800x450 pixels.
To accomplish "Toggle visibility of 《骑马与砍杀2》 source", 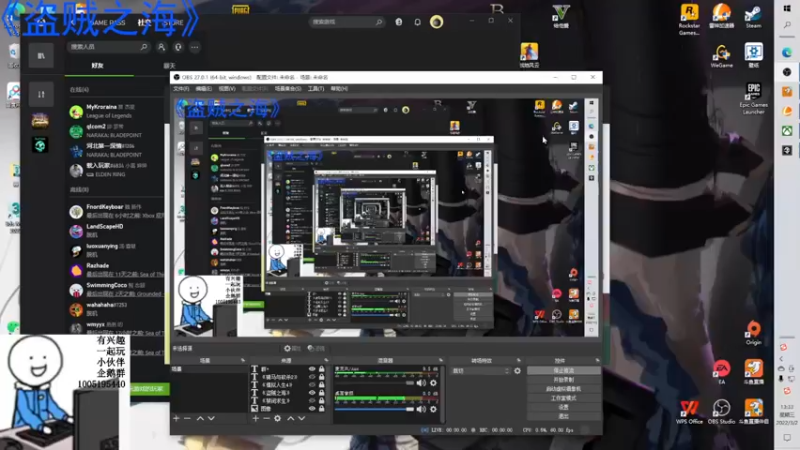I will tap(312, 377).
